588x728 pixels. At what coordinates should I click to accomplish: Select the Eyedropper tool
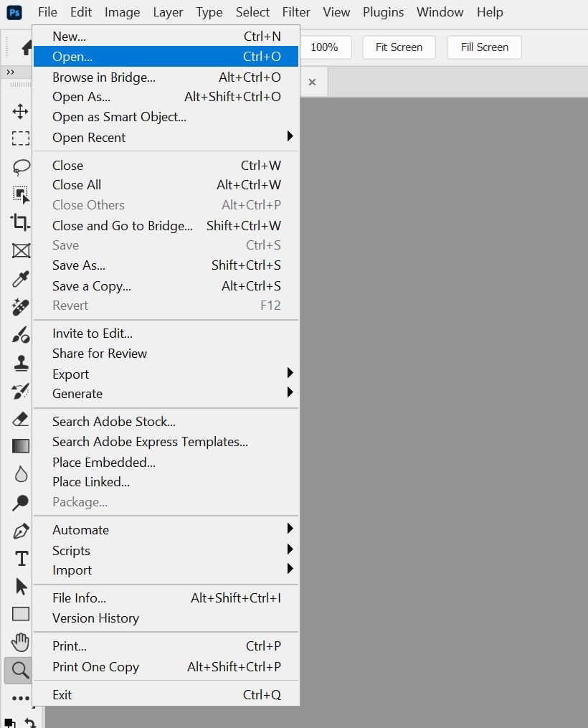[x=20, y=279]
